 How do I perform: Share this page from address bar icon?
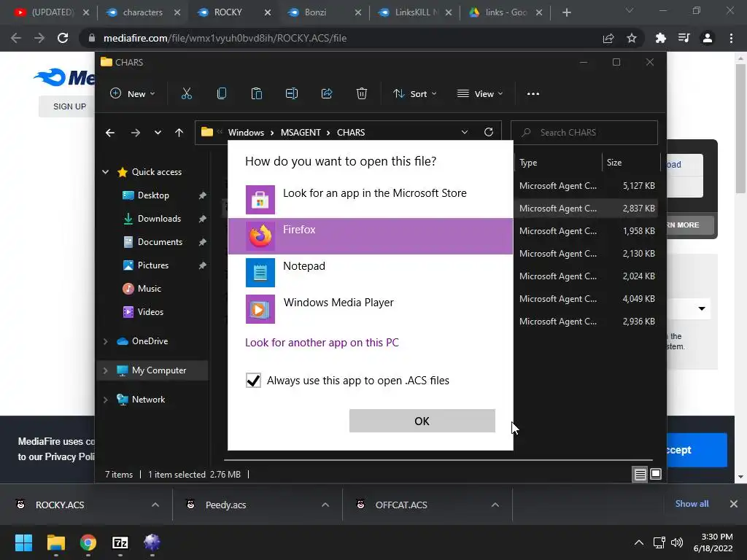[608, 38]
